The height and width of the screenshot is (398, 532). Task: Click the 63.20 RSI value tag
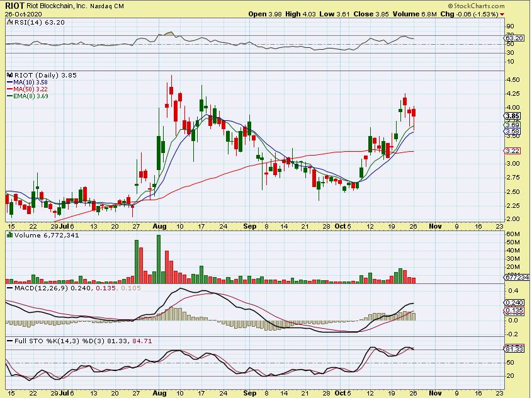pos(514,38)
